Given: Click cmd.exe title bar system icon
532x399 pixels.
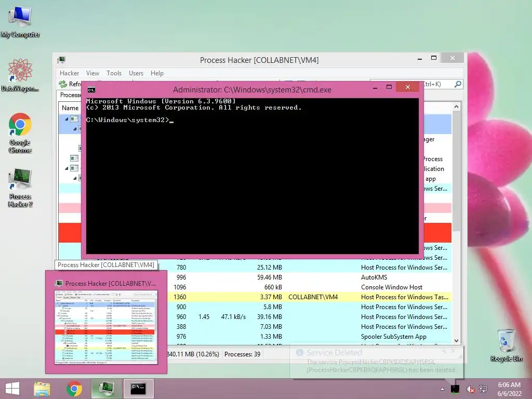Looking at the screenshot, I should pos(91,90).
